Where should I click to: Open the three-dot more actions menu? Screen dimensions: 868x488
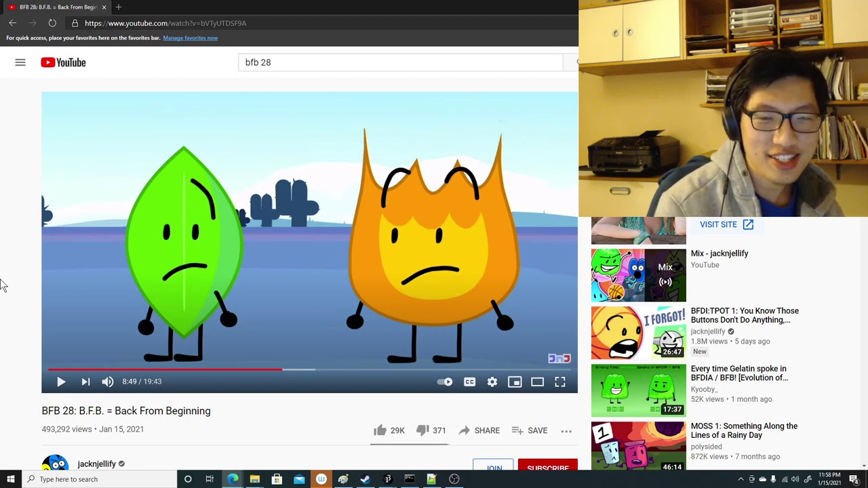566,430
